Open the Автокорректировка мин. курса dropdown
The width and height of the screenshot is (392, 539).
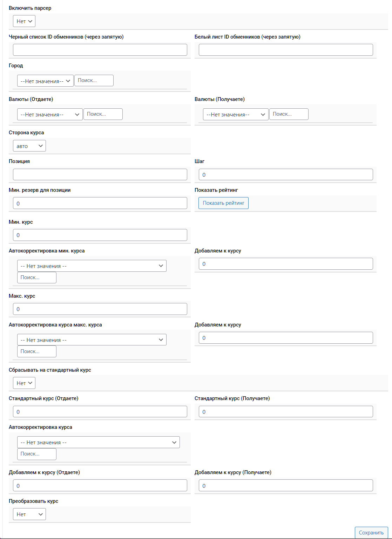[92, 266]
